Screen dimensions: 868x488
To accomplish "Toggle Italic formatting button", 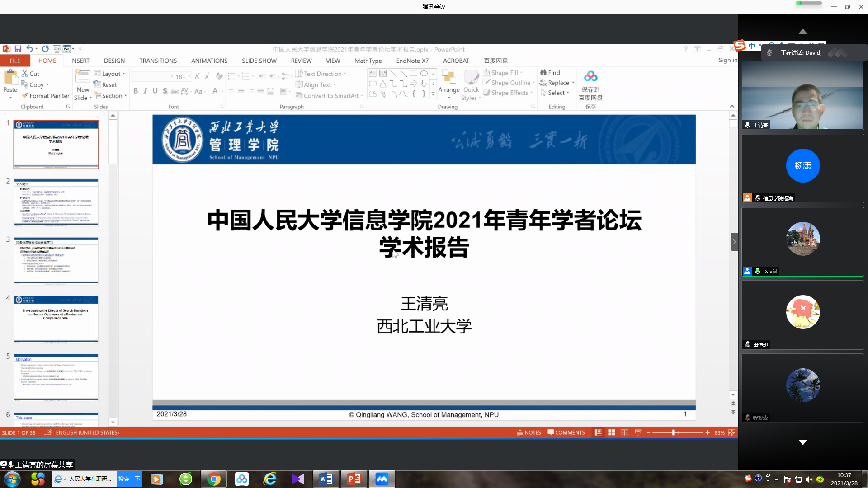I will click(145, 91).
